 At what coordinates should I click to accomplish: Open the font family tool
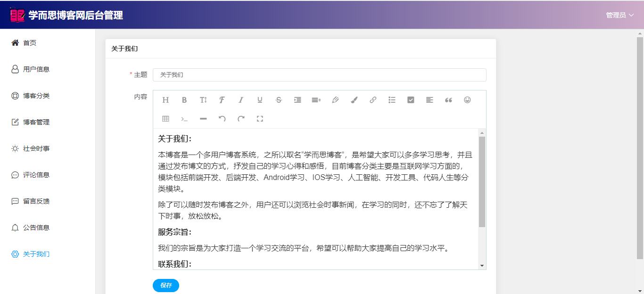tap(222, 100)
